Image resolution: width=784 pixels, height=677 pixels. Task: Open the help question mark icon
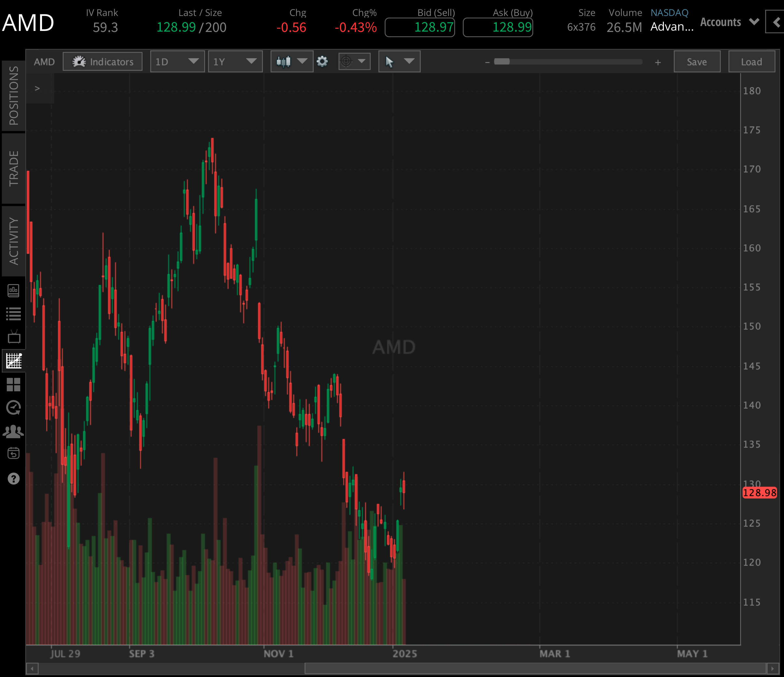[14, 478]
